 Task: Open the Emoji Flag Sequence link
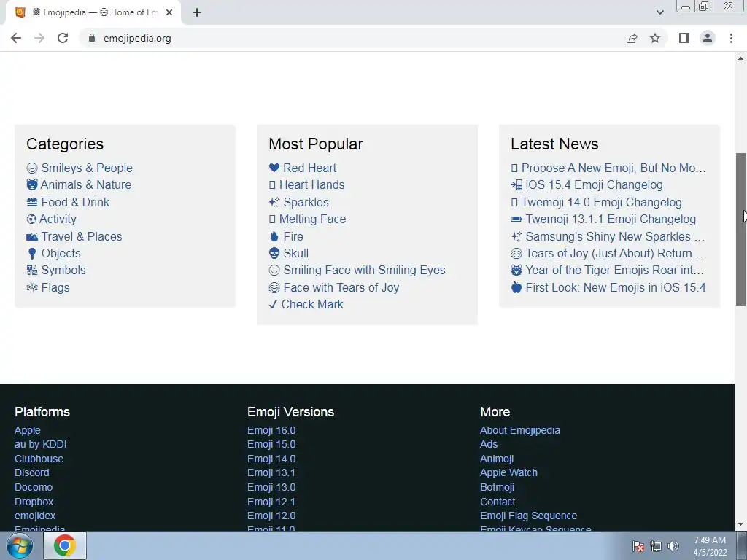(x=529, y=516)
